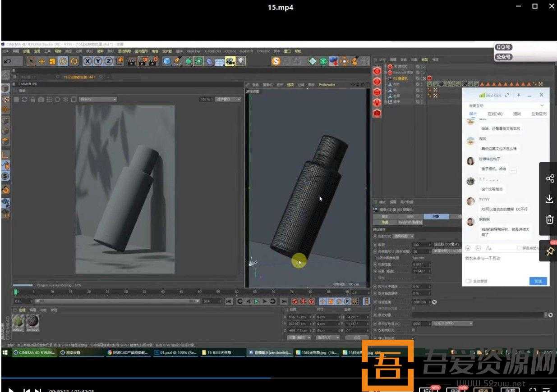The image size is (557, 392).
Task: Switch to the 对象 tab in the attribute manager
Action: 437,216
